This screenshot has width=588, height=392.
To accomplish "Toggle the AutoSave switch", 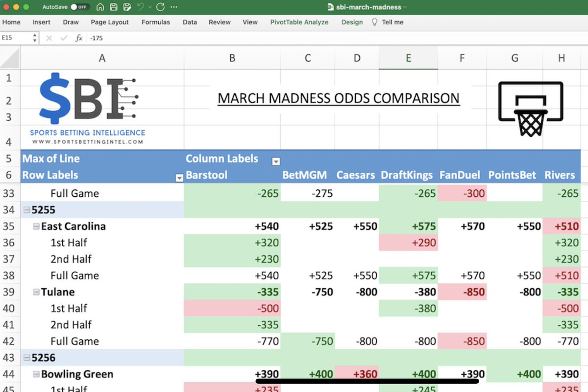I will click(x=79, y=7).
